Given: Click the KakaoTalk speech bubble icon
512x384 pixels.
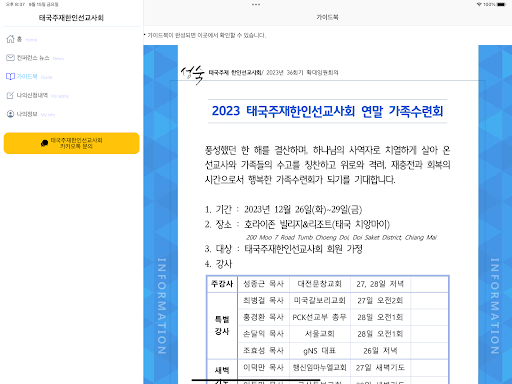Looking at the screenshot, I should tap(44, 143).
